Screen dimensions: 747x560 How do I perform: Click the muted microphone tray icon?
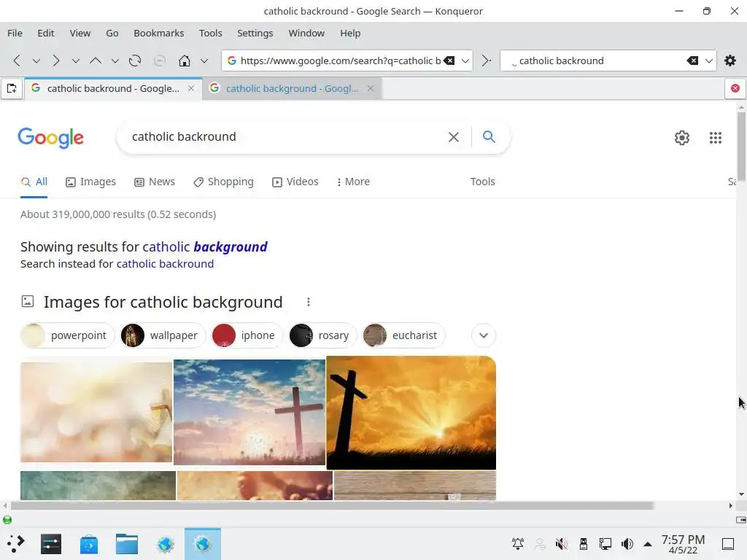coord(562,543)
